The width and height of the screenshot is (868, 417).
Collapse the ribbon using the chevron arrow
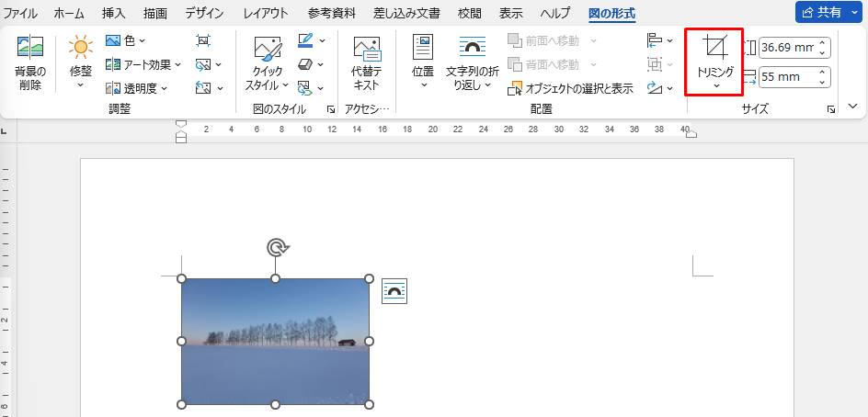point(852,107)
